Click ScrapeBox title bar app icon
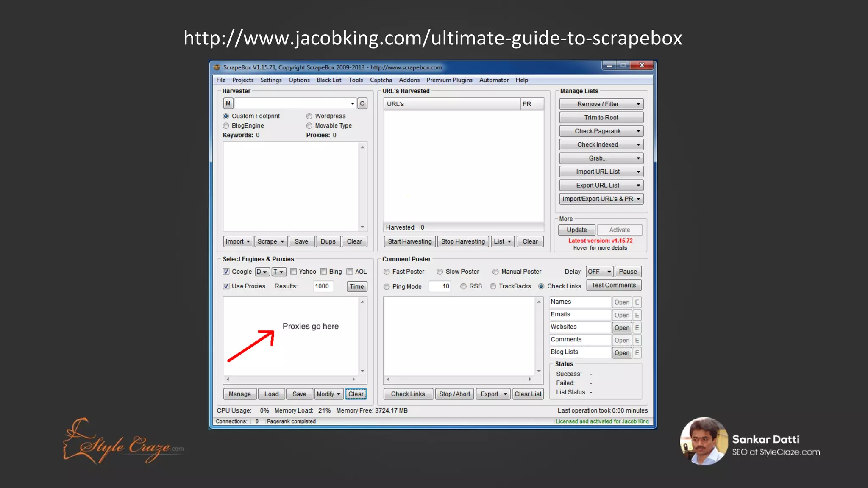Image resolution: width=868 pixels, height=488 pixels. (217, 67)
